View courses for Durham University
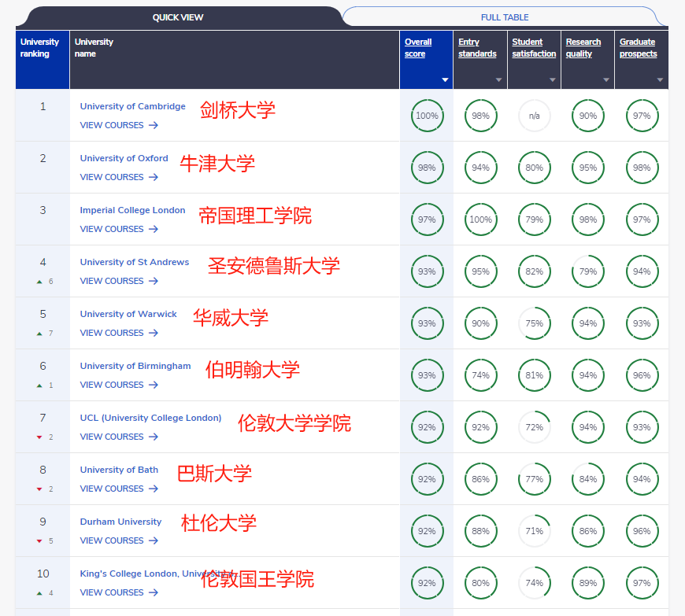This screenshot has width=685, height=616. [119, 541]
